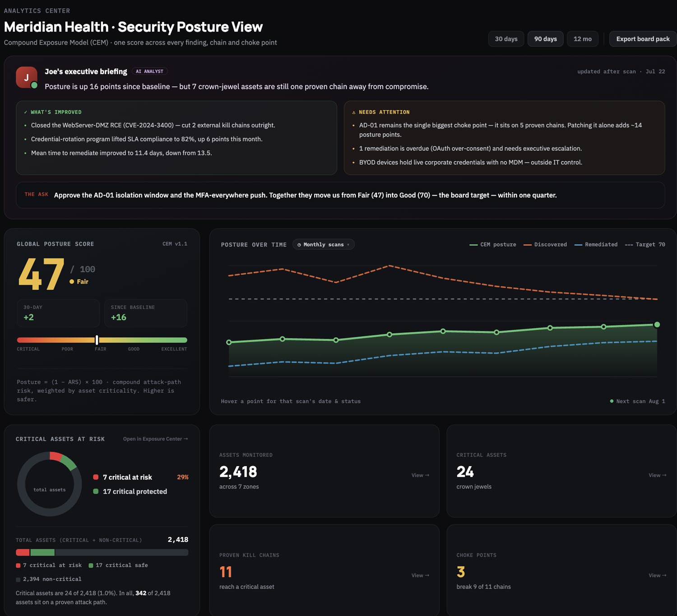Switch to the 30 days range
Screen dimensions: 677x616
click(506, 39)
